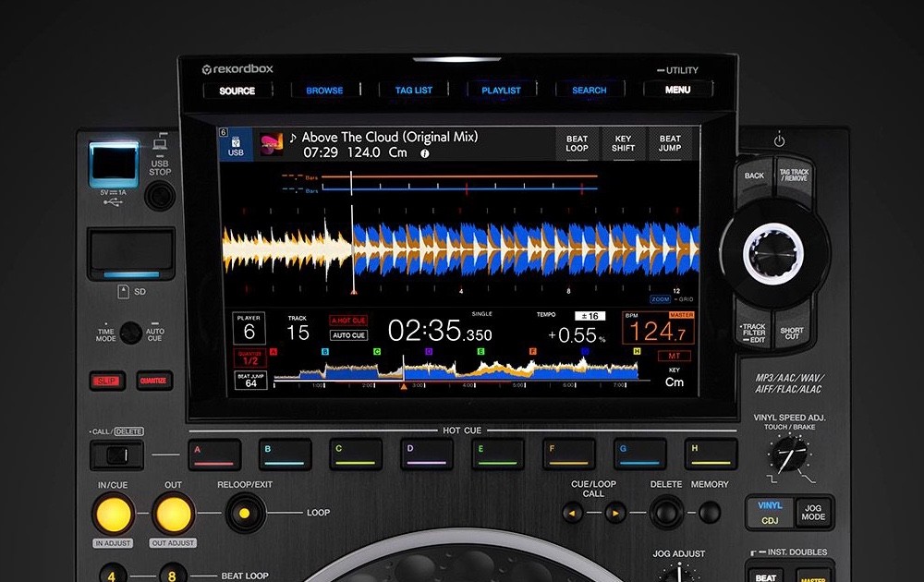Toggle the red SLIP button
This screenshot has height=582, width=924.
[108, 380]
